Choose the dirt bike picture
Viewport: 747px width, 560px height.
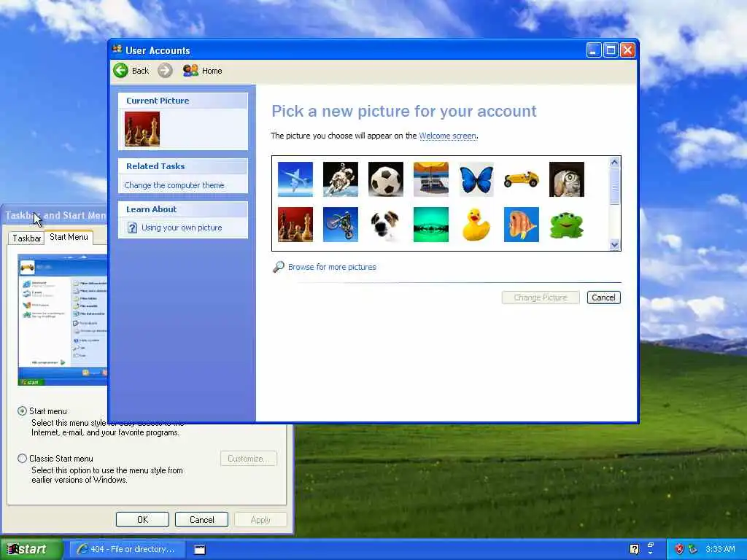(341, 225)
